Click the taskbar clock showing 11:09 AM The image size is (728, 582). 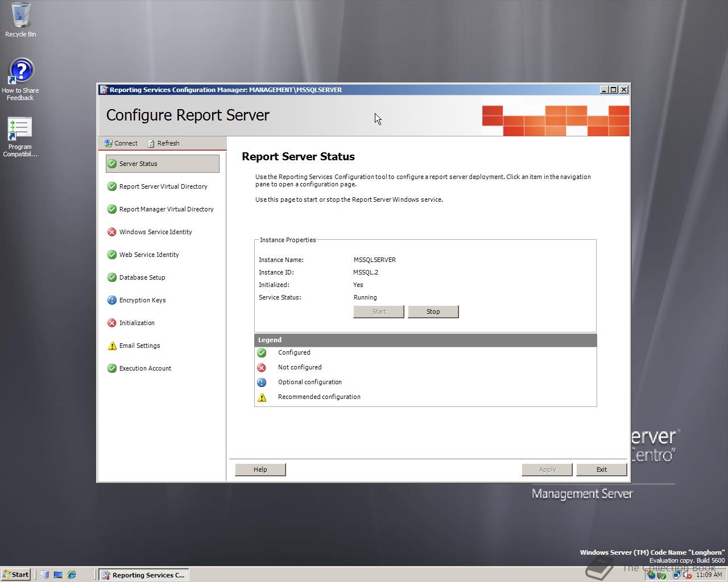709,575
